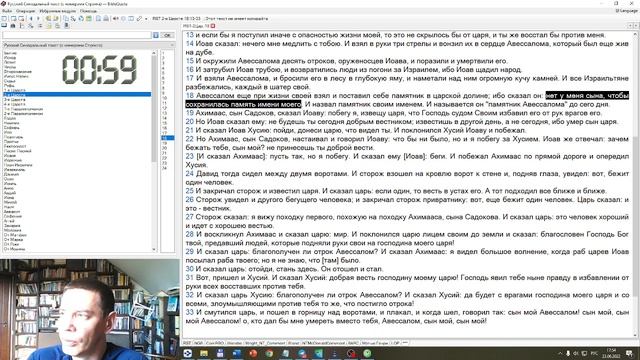Screen dimensions: 640x360
Task: Select chapter 24 in the chapter list
Action: pos(164,168)
